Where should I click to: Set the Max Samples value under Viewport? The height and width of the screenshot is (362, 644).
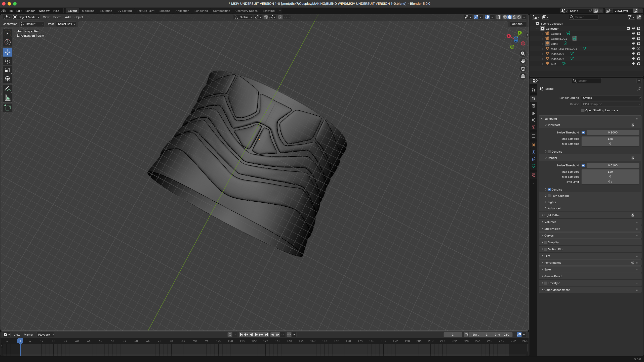click(610, 139)
